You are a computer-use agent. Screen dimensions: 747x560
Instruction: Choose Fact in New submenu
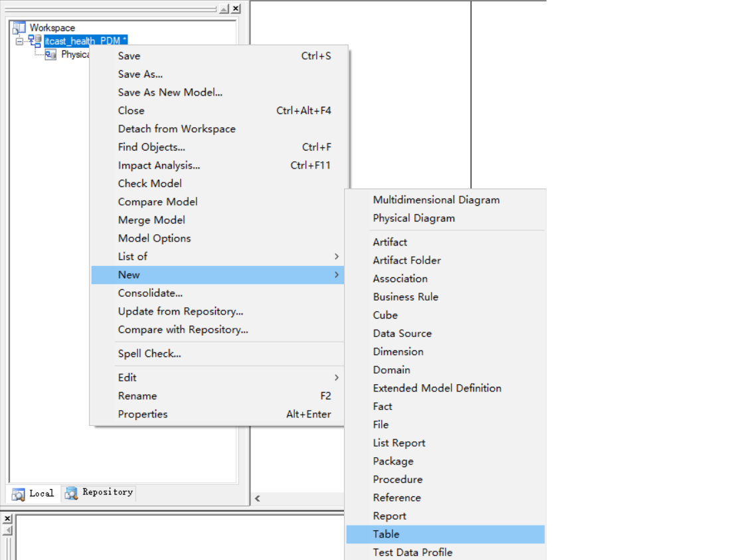(x=446, y=407)
